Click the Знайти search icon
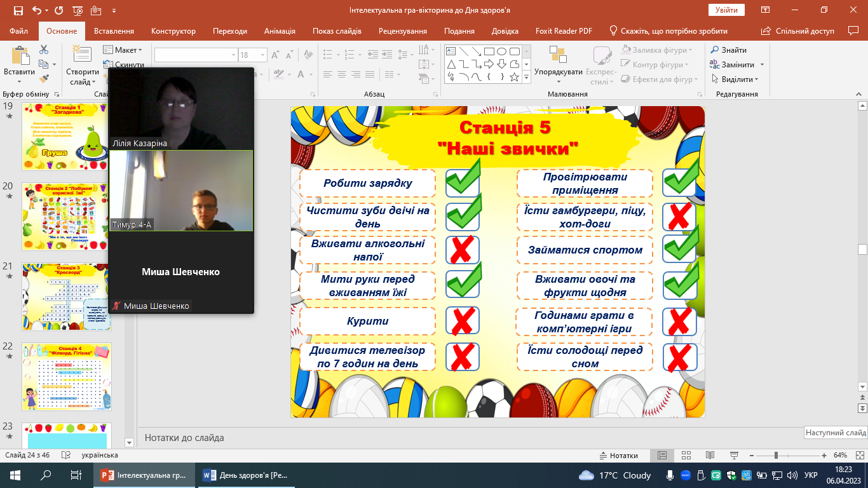Screen dimensions: 868x488 pyautogui.click(x=715, y=50)
